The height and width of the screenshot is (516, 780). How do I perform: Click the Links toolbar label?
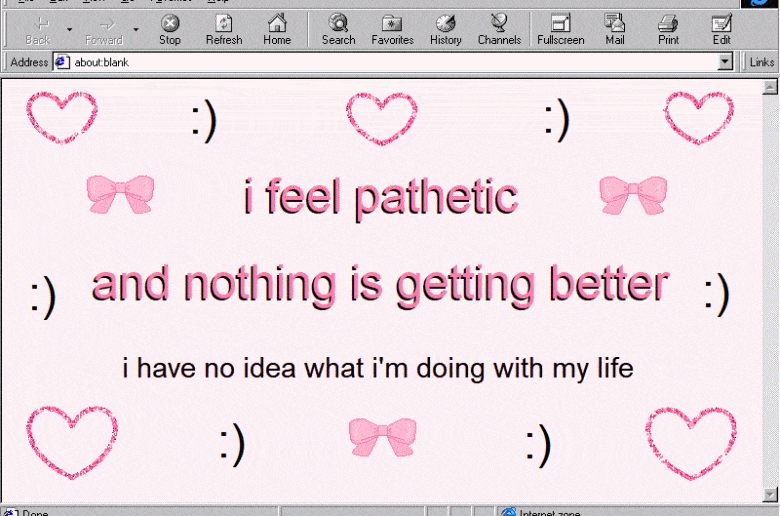[761, 62]
